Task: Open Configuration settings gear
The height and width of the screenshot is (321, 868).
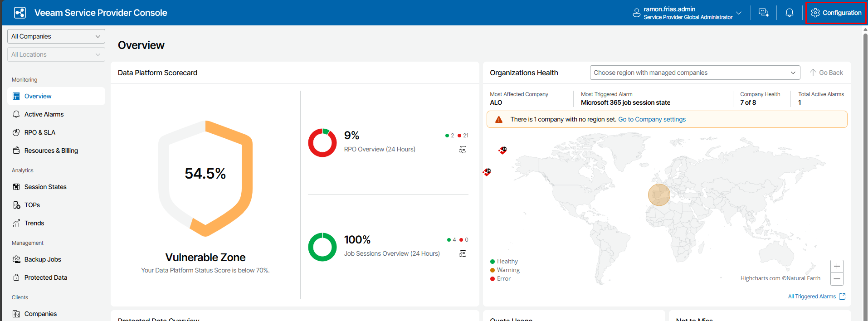Action: point(836,13)
